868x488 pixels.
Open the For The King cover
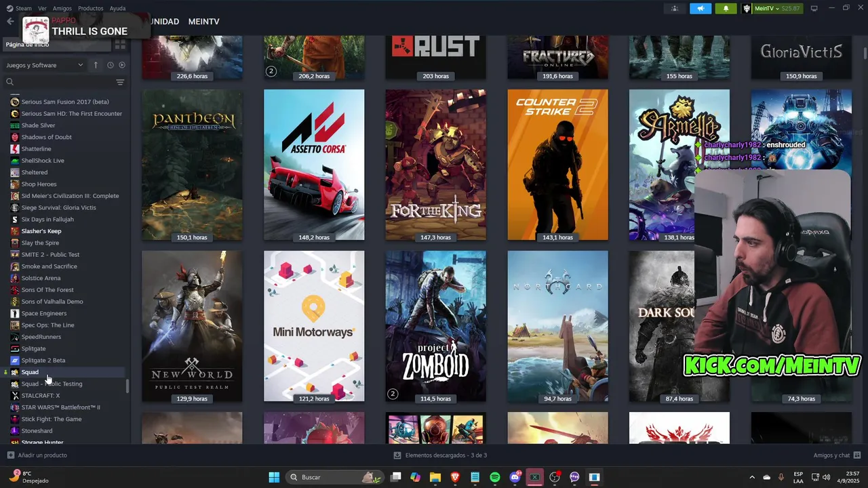pyautogui.click(x=435, y=165)
